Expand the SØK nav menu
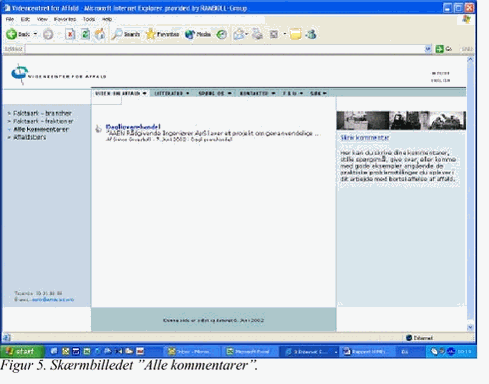The width and height of the screenshot is (489, 384). (318, 93)
